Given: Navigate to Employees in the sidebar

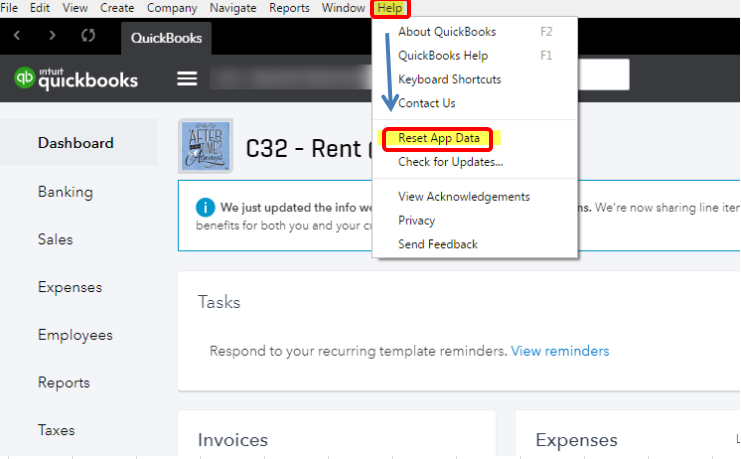Looking at the screenshot, I should click(x=75, y=335).
